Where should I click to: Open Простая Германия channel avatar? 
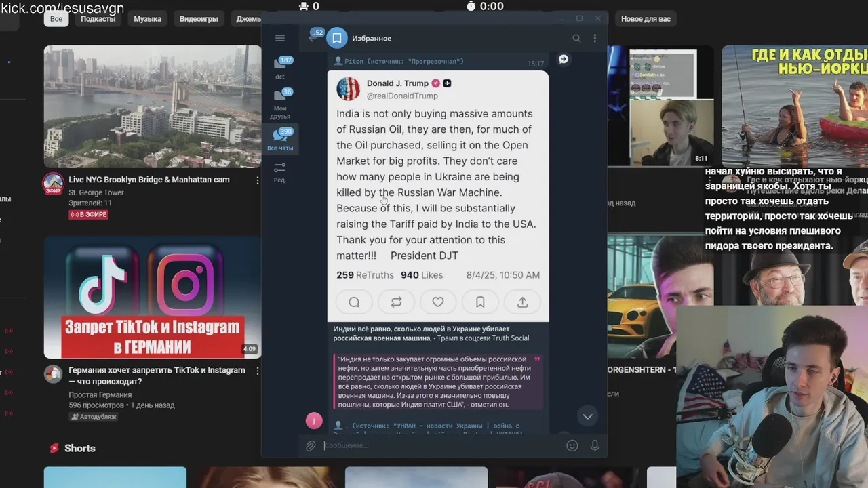[54, 374]
